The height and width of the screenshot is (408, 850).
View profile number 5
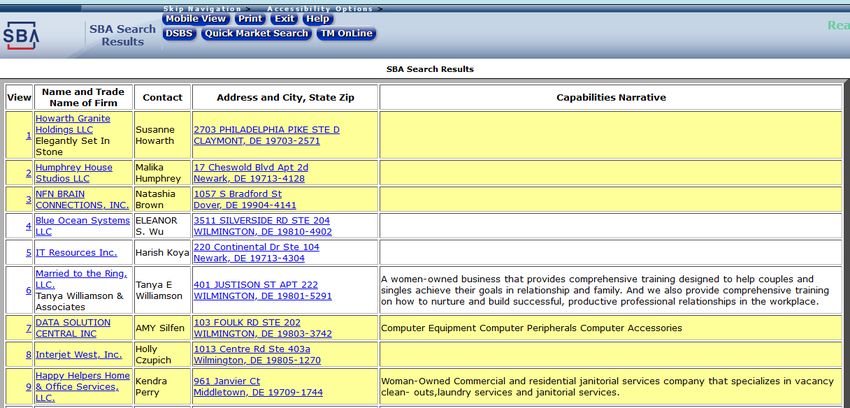(28, 252)
